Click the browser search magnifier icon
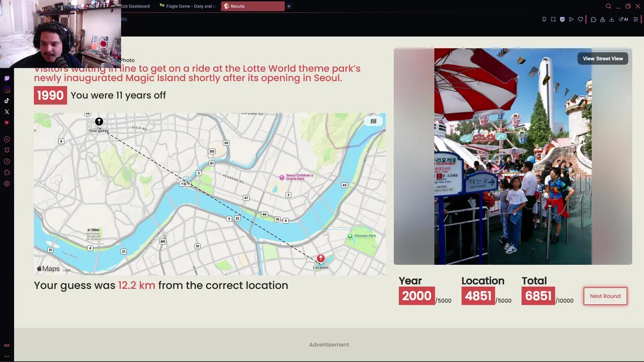This screenshot has height=362, width=644. (x=608, y=6)
